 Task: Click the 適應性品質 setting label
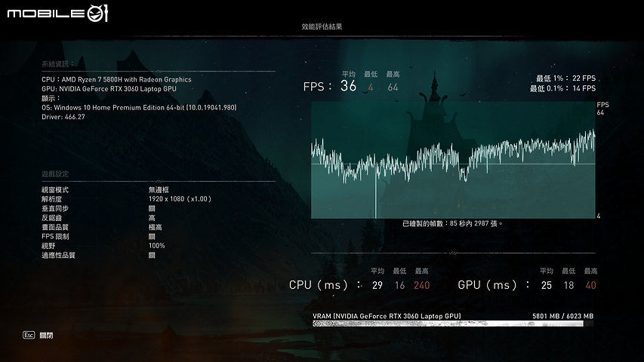(58, 256)
